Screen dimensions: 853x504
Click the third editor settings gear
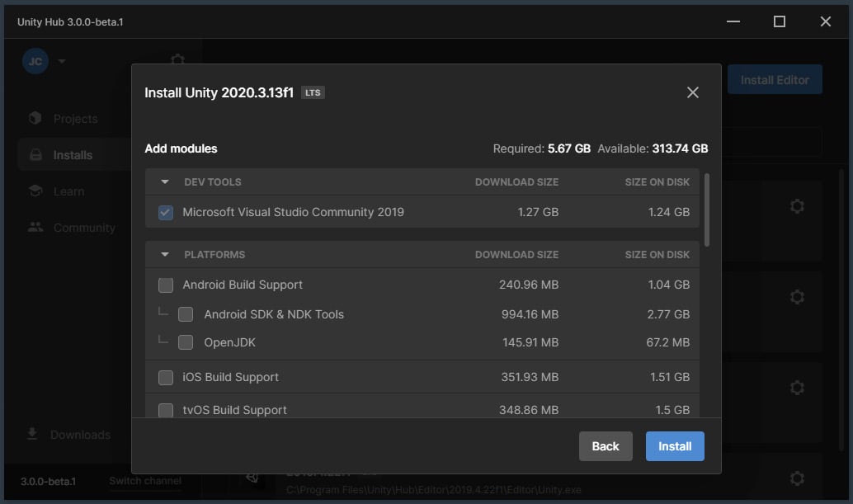pos(797,388)
